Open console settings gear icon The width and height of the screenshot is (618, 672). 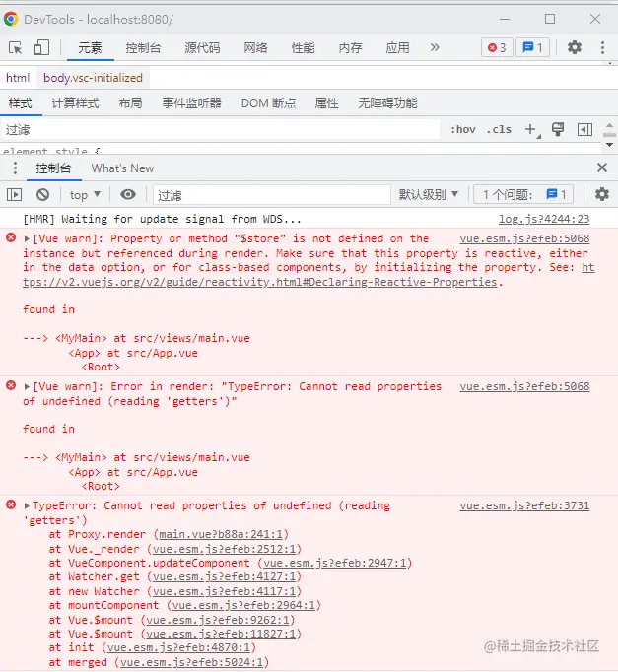pos(601,194)
